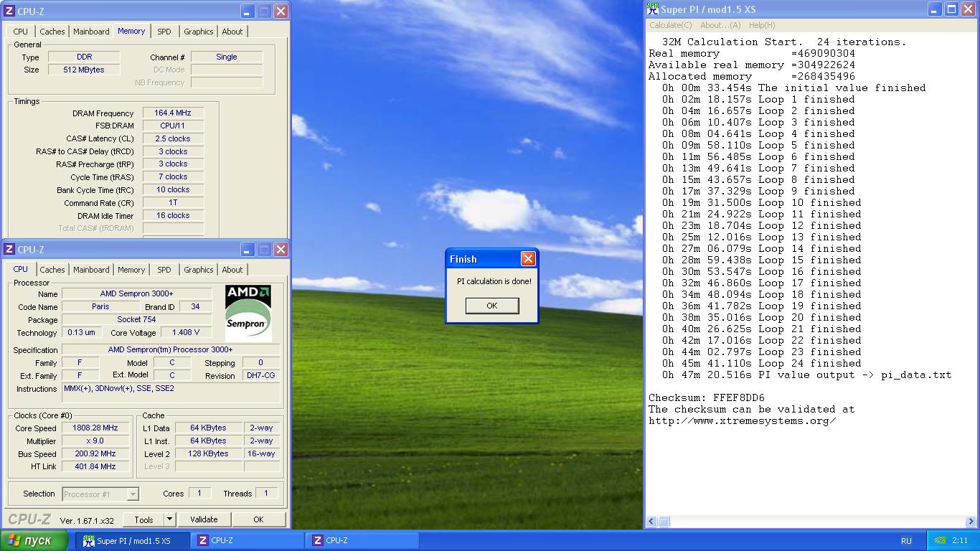Click the HT Link value 401.84 MHz
Viewport: 980px width, 551px height.
pyautogui.click(x=95, y=466)
